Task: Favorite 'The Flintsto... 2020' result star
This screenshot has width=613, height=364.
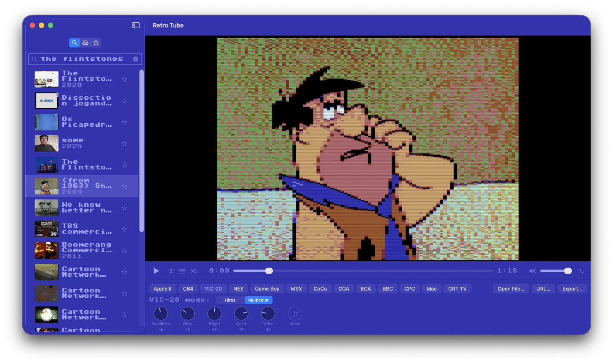Action: (125, 79)
